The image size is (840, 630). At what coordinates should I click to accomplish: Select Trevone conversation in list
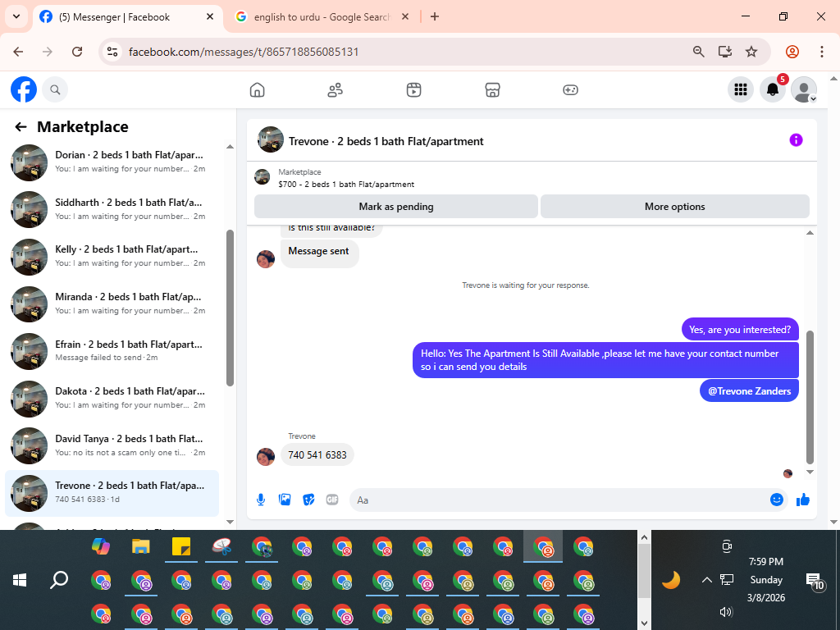pyautogui.click(x=113, y=492)
